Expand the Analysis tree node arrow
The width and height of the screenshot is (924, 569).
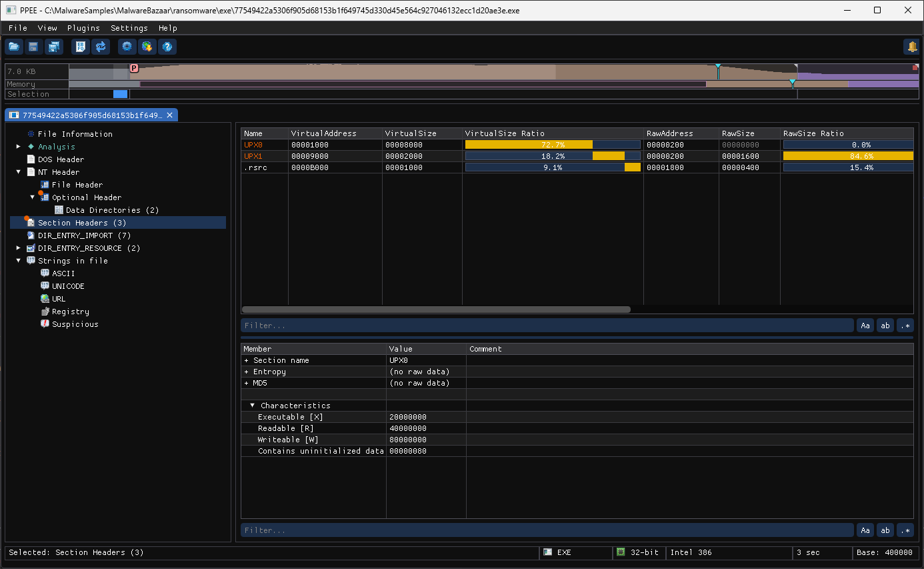coord(19,147)
